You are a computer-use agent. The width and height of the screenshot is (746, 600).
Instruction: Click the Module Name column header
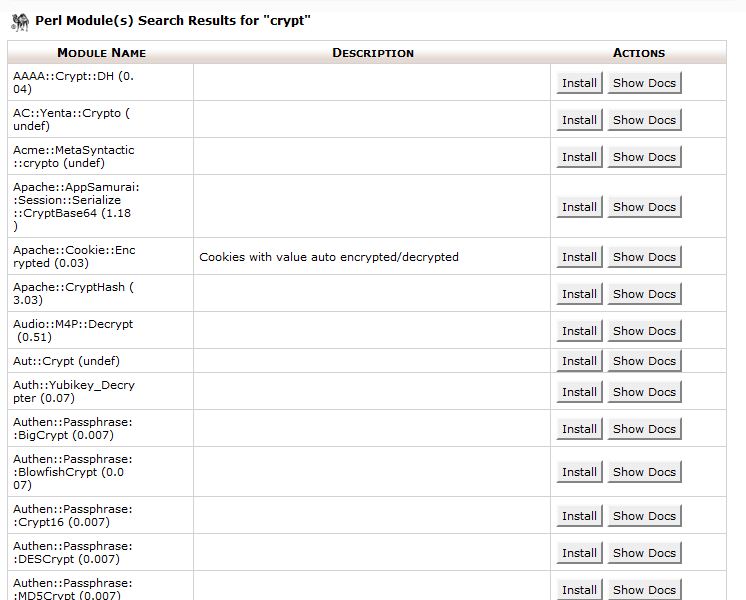(101, 53)
